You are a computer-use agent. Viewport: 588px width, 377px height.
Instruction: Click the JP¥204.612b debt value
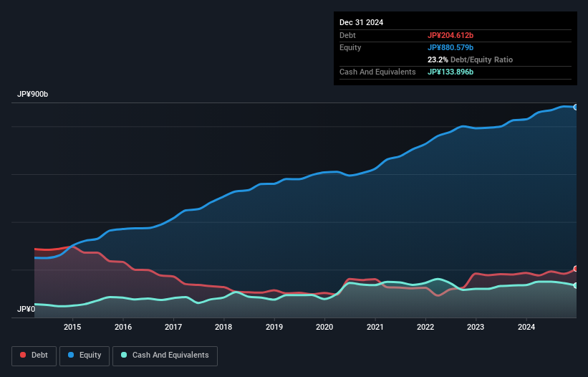450,35
